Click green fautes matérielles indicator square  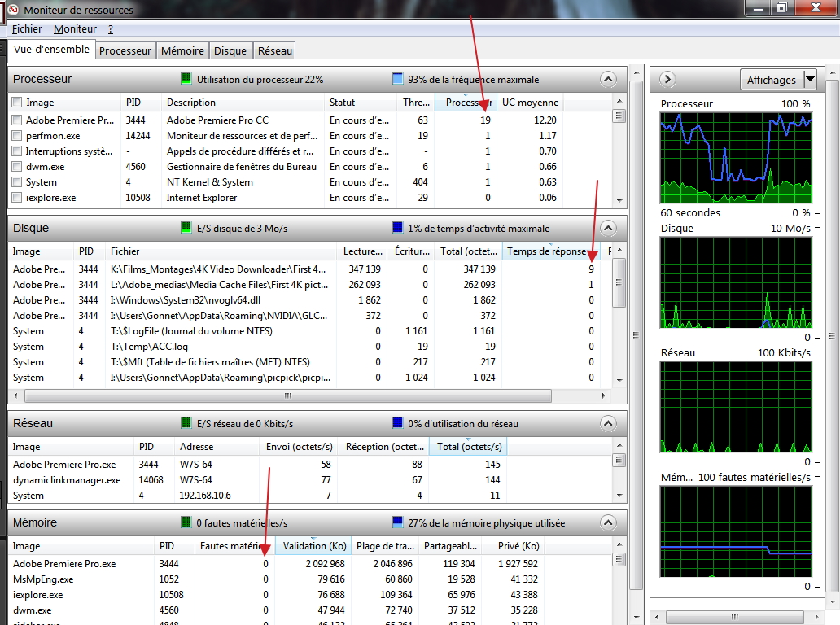click(186, 522)
